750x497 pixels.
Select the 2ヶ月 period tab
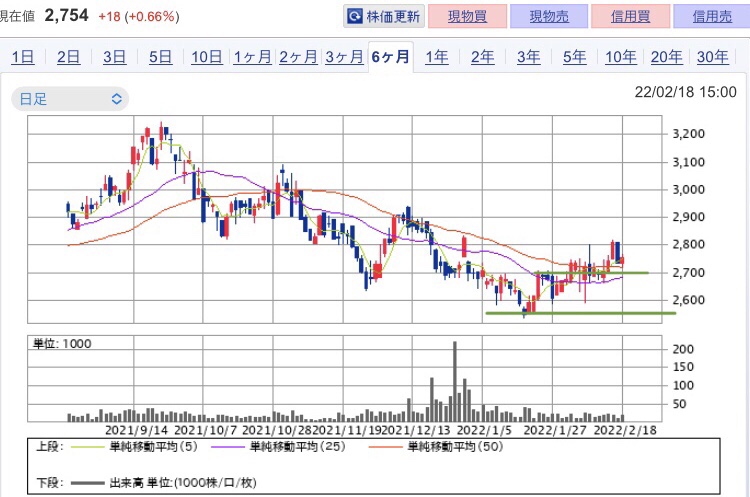point(298,57)
